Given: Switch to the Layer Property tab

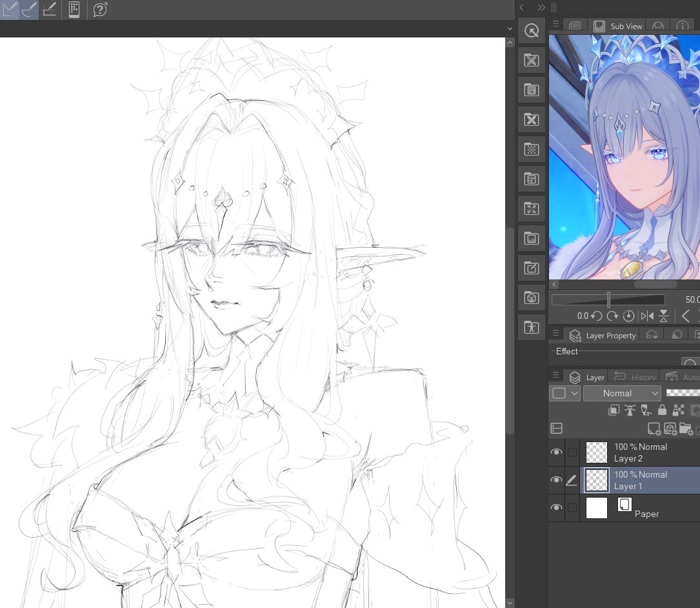Looking at the screenshot, I should point(603,335).
